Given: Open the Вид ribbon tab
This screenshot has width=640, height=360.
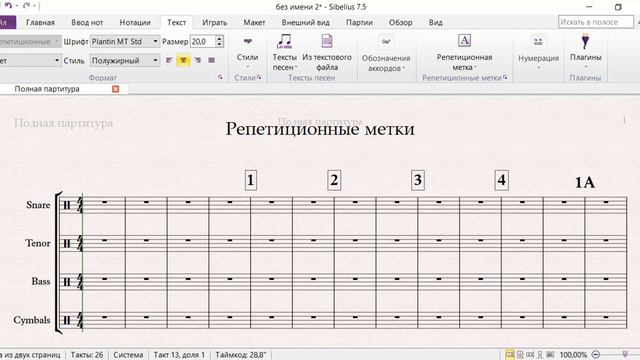Looking at the screenshot, I should (x=436, y=22).
